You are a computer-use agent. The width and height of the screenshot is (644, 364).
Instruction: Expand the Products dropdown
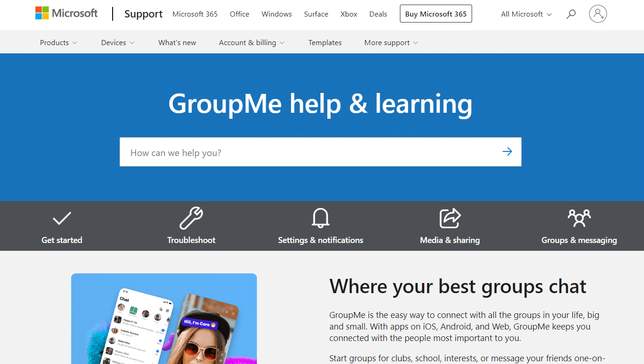point(58,42)
